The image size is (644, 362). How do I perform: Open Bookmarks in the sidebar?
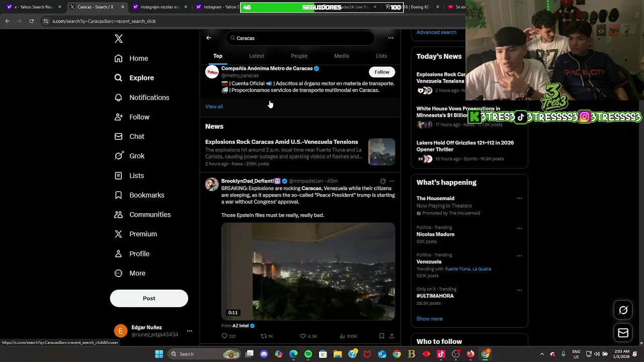[x=139, y=195]
